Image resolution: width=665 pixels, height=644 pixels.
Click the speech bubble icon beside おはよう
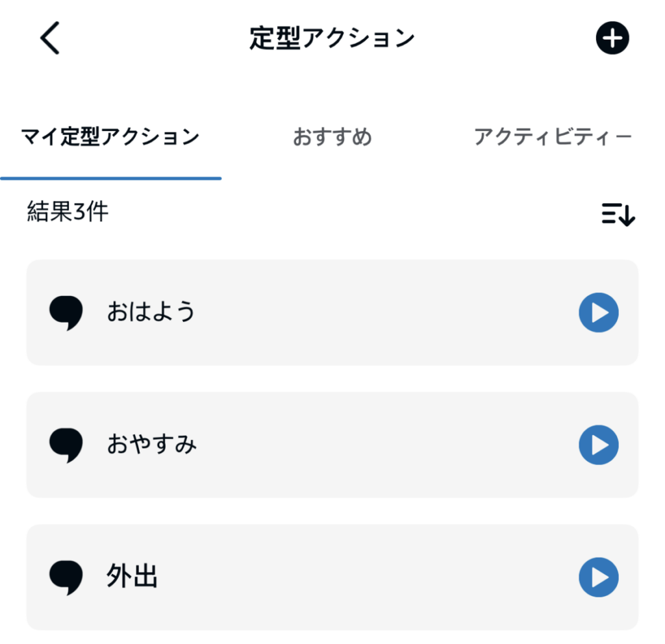(66, 313)
